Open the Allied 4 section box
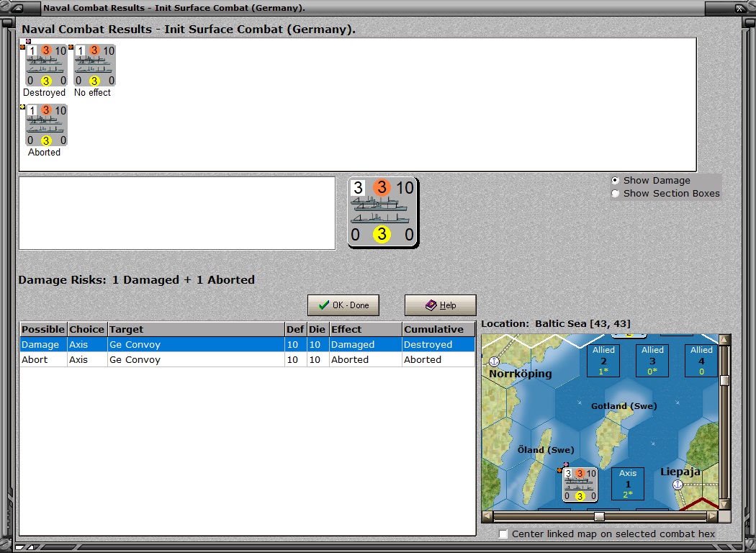Screen dimensions: 756x553 [x=701, y=360]
